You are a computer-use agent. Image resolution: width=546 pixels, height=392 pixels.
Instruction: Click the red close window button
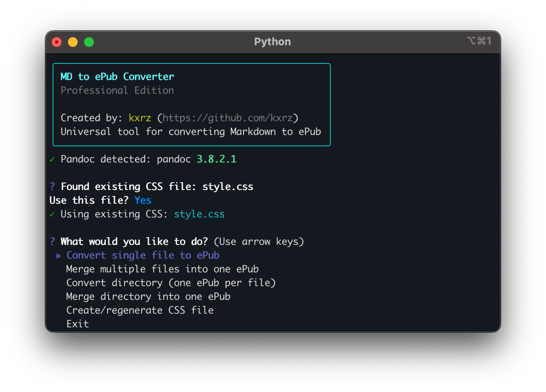(x=57, y=42)
